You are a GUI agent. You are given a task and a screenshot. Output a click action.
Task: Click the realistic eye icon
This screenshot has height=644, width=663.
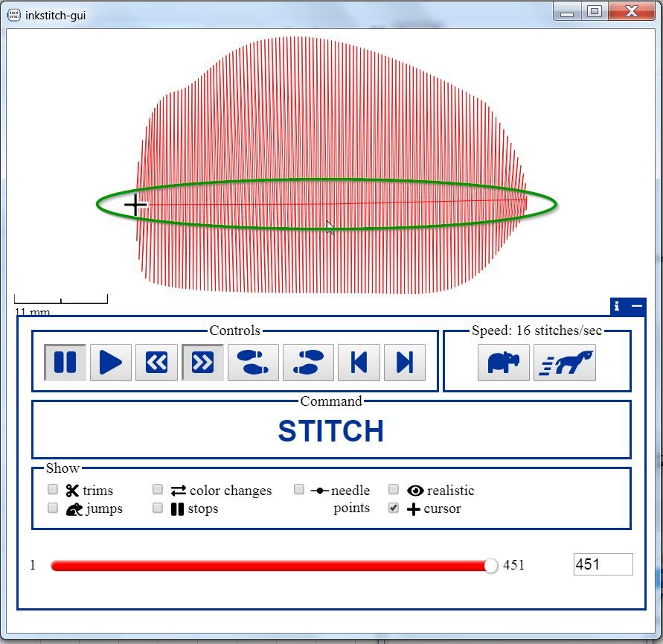coord(415,491)
